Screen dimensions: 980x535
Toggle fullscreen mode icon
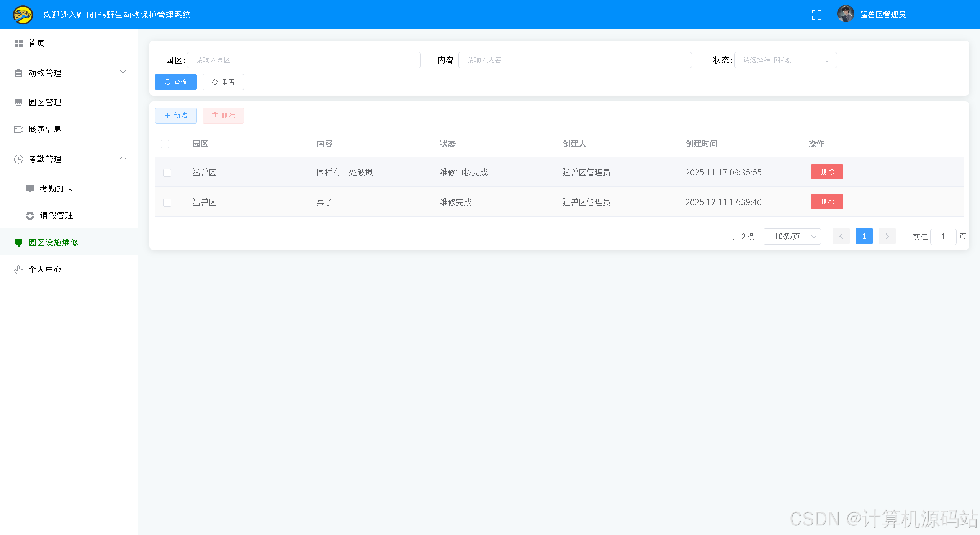(x=816, y=15)
